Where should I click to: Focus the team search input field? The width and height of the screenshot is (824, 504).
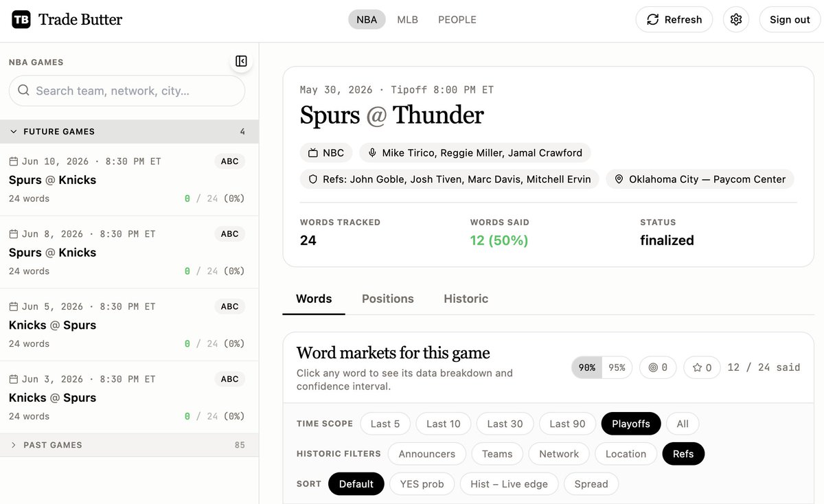(x=127, y=91)
